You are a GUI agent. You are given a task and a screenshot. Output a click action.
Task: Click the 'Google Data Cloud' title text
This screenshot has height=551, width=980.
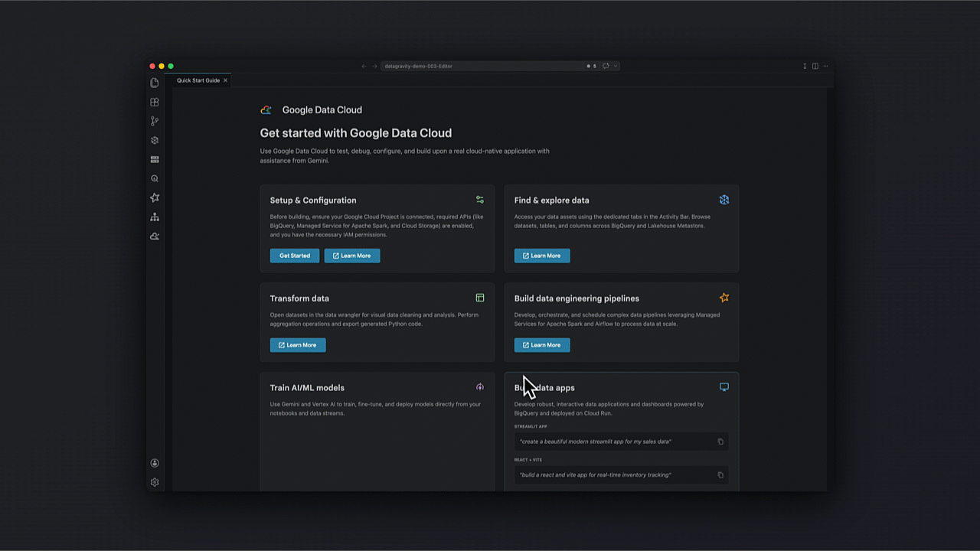click(x=322, y=110)
